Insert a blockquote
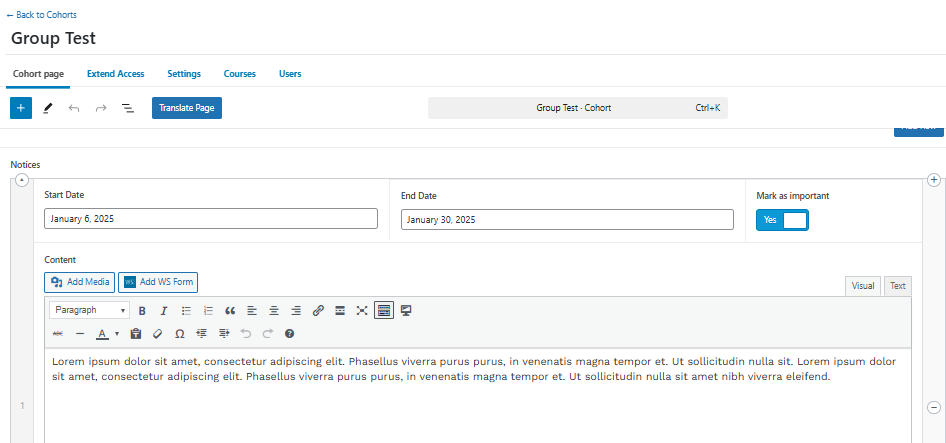Screen dimensions: 946x443 (230, 311)
